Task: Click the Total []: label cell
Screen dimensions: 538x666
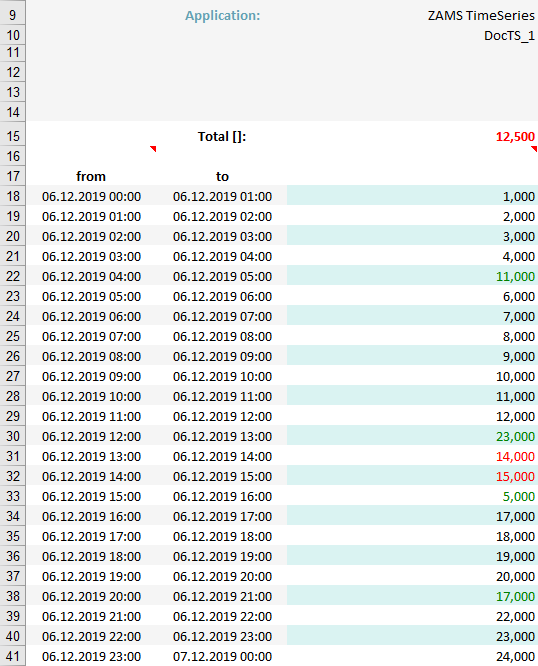Action: pos(222,137)
